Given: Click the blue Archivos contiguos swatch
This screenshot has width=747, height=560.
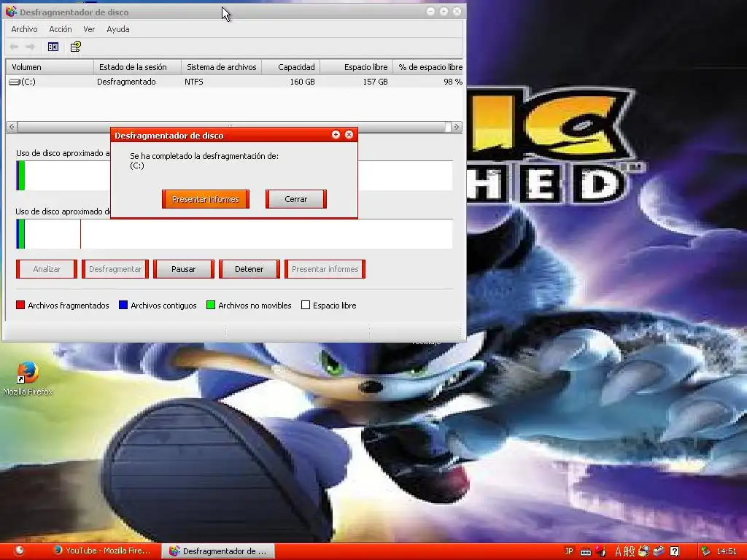Looking at the screenshot, I should click(123, 306).
